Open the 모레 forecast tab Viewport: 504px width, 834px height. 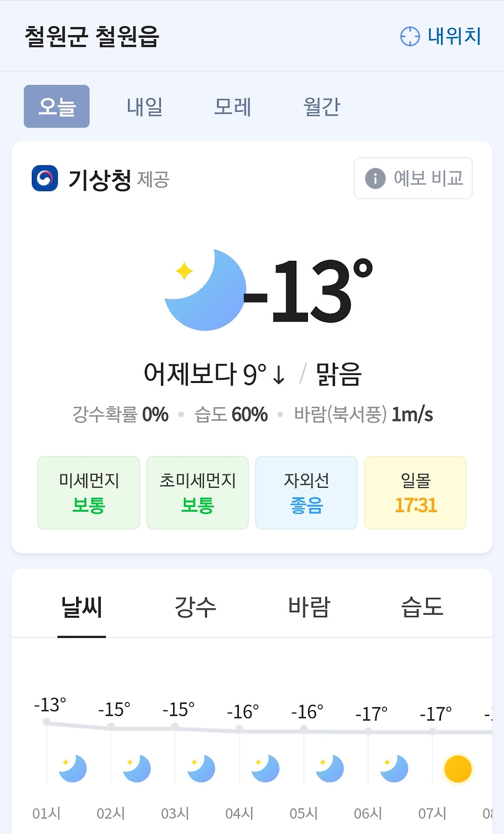232,107
